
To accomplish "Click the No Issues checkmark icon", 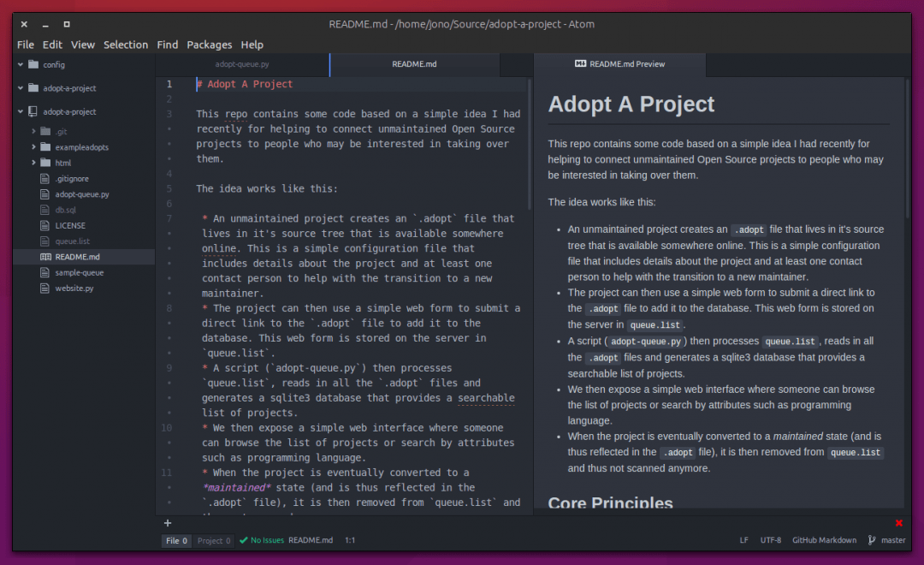I will pos(243,540).
